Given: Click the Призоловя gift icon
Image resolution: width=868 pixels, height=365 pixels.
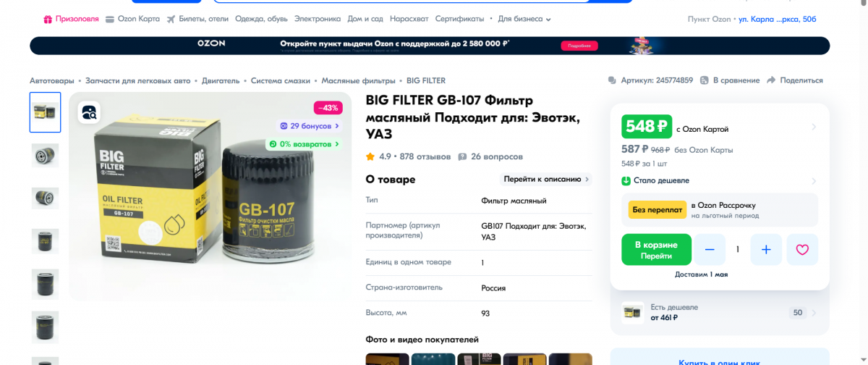Looking at the screenshot, I should pyautogui.click(x=48, y=19).
